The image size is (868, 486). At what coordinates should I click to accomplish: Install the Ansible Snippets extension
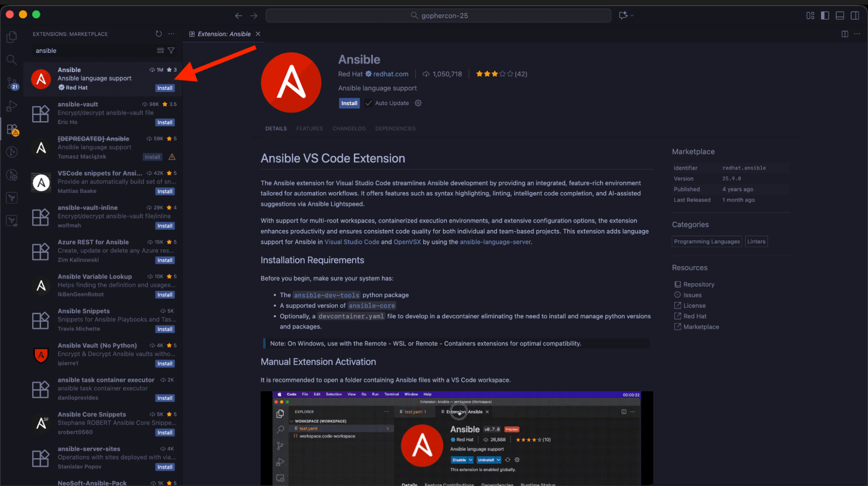click(165, 329)
